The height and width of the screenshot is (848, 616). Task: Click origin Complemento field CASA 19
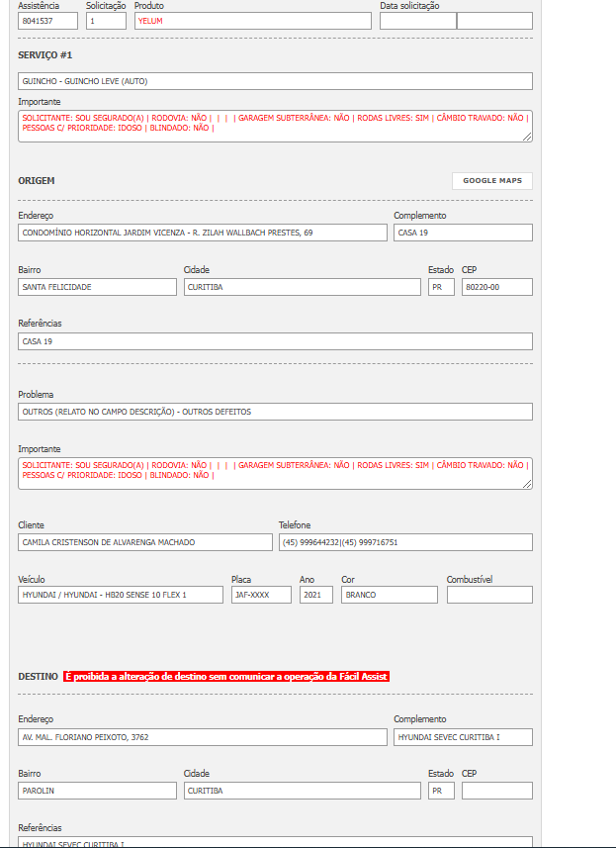coord(463,233)
